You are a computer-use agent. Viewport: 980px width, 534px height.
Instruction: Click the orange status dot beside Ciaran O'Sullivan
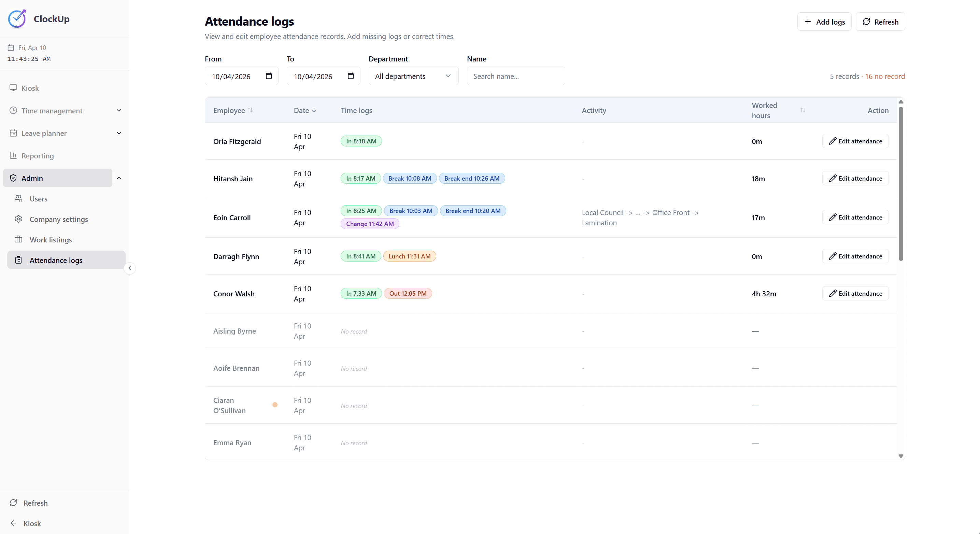275,405
